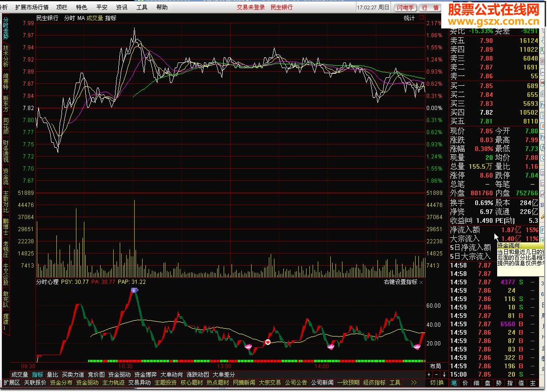547x392 pixels.
Task: Select 维赛特 in left sidebar
Action: [6, 81]
